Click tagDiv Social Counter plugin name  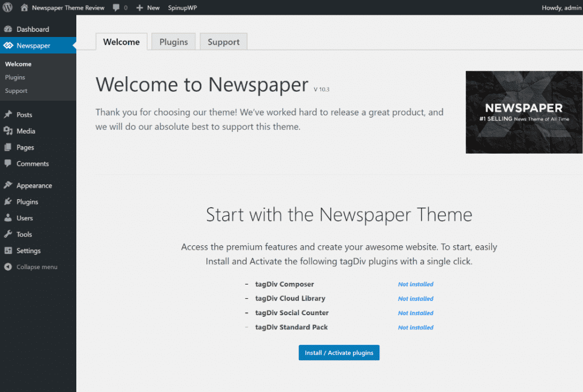point(292,313)
